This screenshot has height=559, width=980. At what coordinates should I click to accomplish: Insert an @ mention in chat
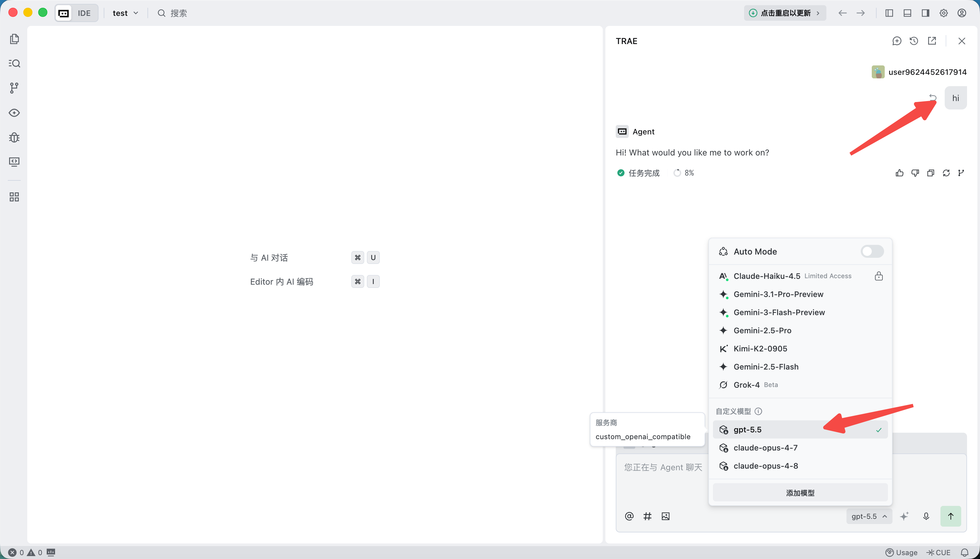[629, 516]
